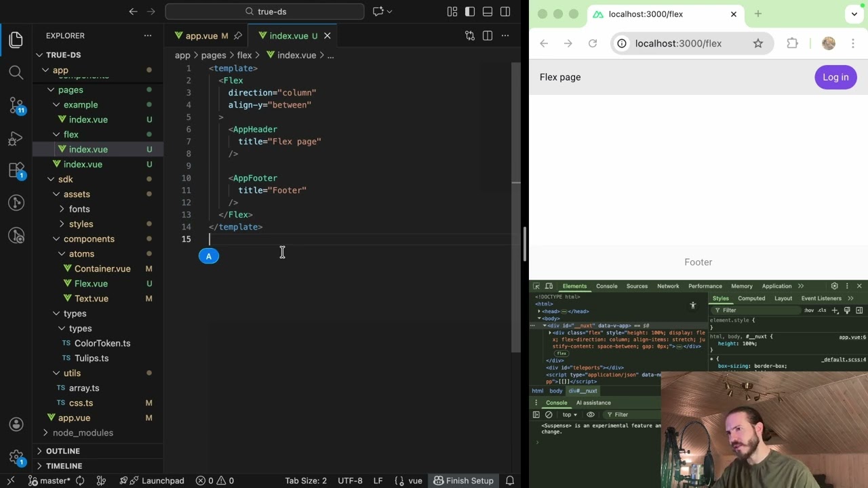This screenshot has width=868, height=488.
Task: Click the Go Forward arrow in VS Code
Action: click(151, 12)
